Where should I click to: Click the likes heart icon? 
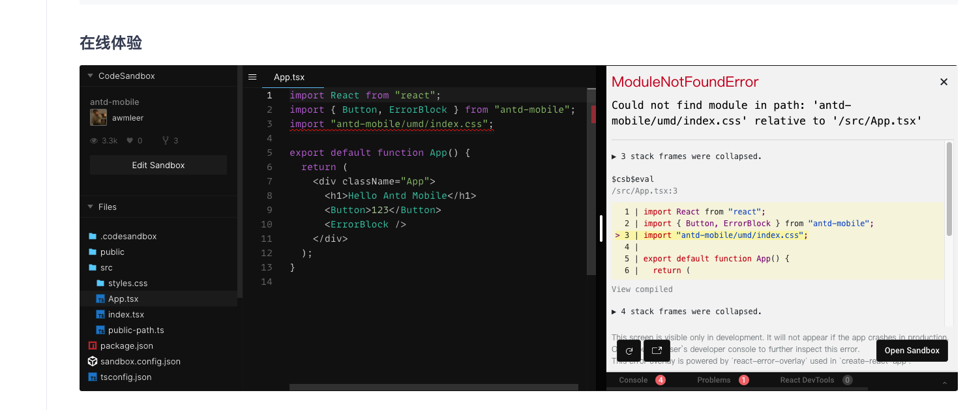pos(130,141)
